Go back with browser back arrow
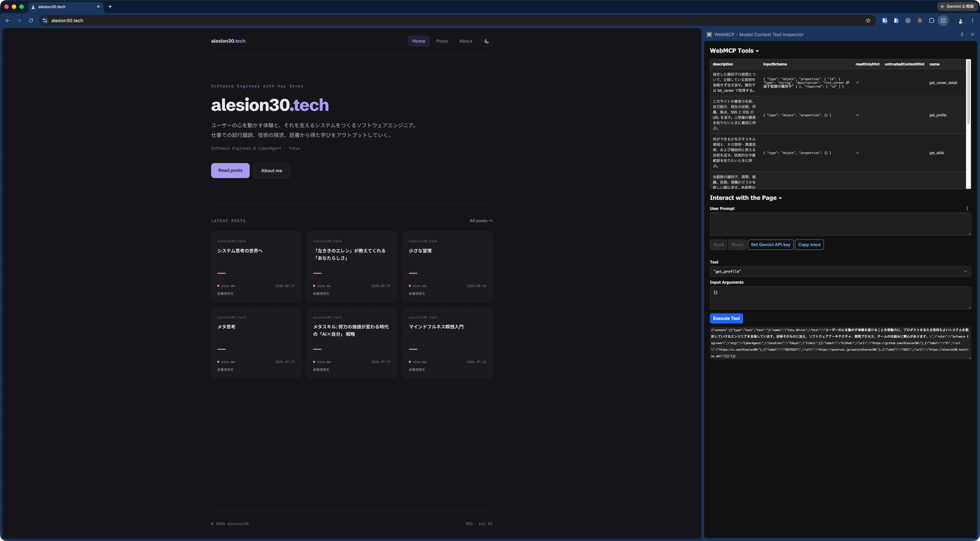Viewport: 980px width, 541px height. [x=8, y=21]
